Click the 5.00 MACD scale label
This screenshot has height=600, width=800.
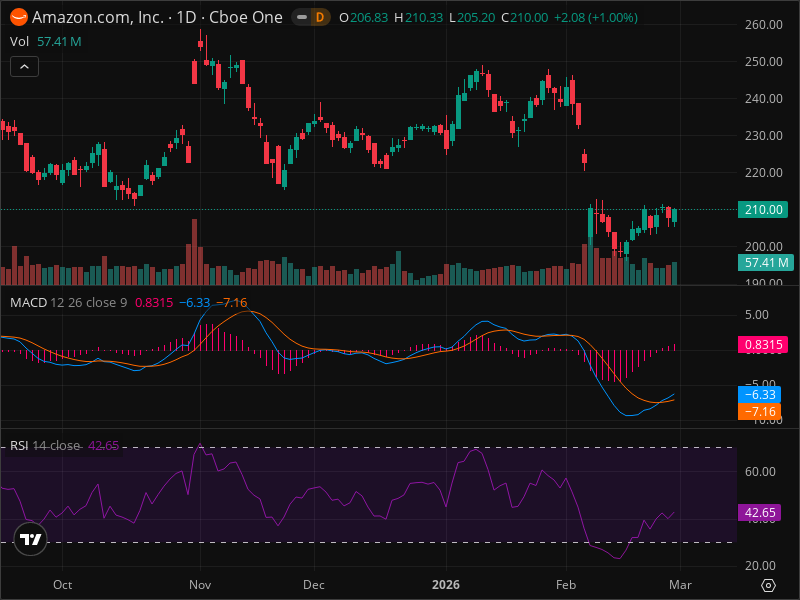click(757, 315)
